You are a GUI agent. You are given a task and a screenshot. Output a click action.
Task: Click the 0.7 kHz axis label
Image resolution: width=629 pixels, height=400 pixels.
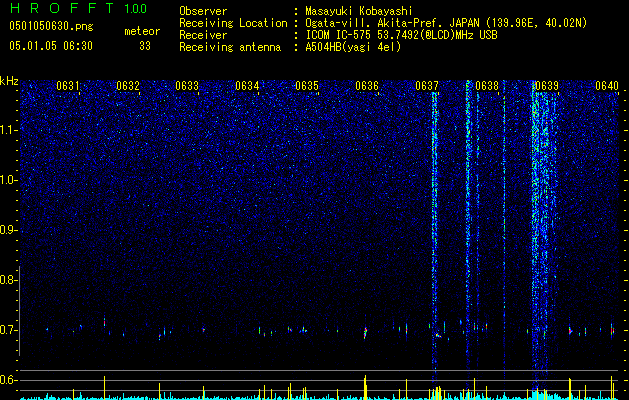click(x=8, y=330)
